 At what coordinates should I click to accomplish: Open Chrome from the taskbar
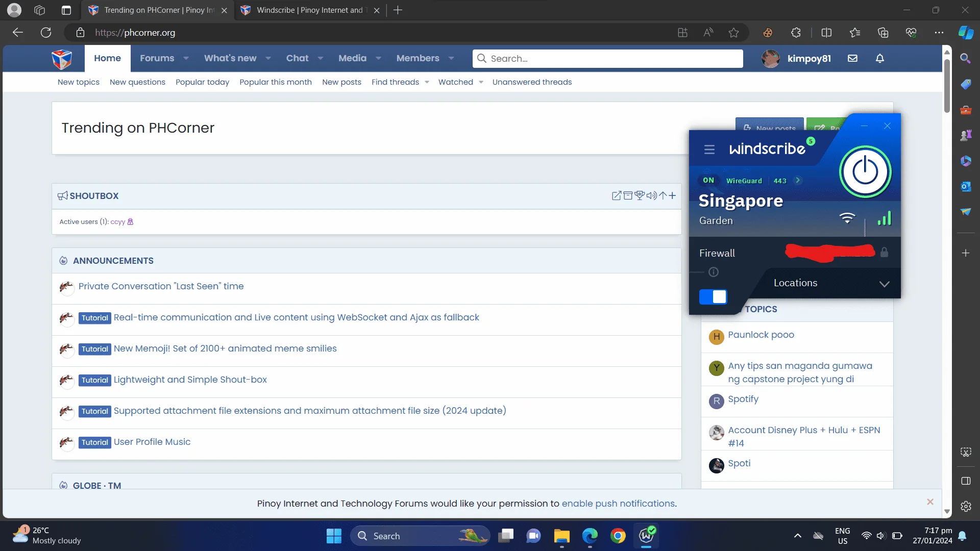[618, 536]
